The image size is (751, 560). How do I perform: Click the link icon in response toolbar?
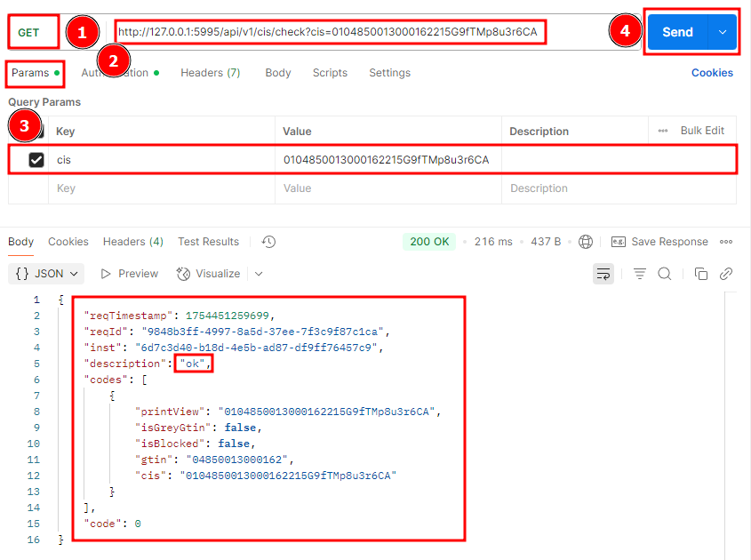pyautogui.click(x=726, y=274)
